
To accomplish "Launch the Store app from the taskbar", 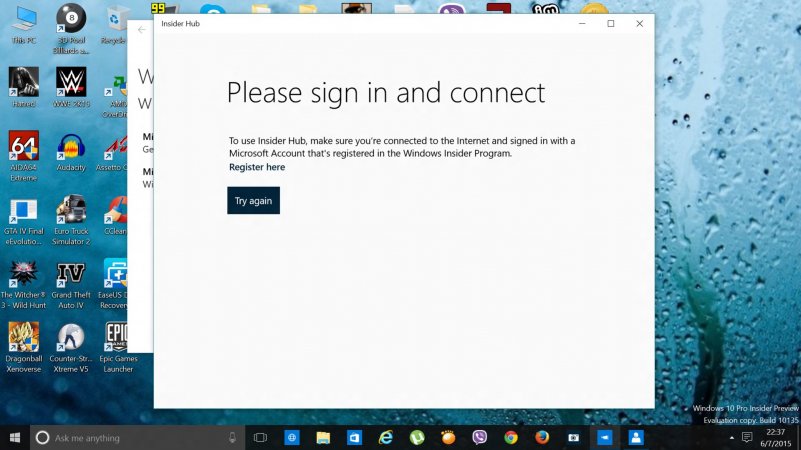I will [x=354, y=438].
